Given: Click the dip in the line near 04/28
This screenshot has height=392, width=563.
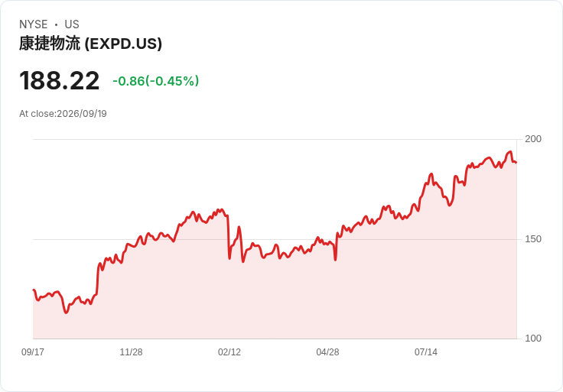Looking at the screenshot, I should pos(335,259).
